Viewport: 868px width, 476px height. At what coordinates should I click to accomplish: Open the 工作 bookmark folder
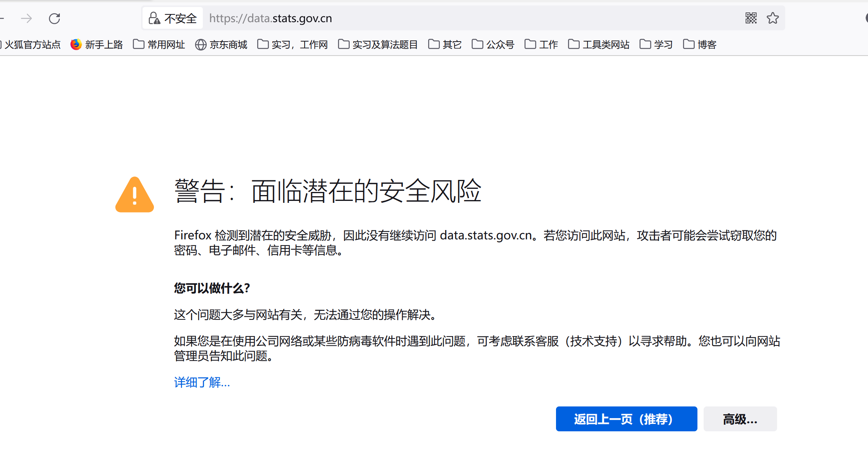[x=541, y=45]
